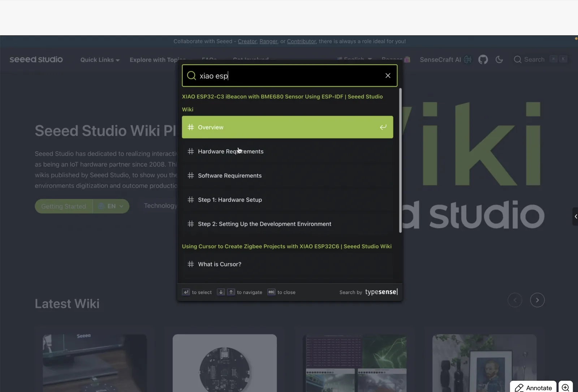Click the zoom-in magnifier icon beside Annotate
The width and height of the screenshot is (578, 392).
pyautogui.click(x=566, y=387)
